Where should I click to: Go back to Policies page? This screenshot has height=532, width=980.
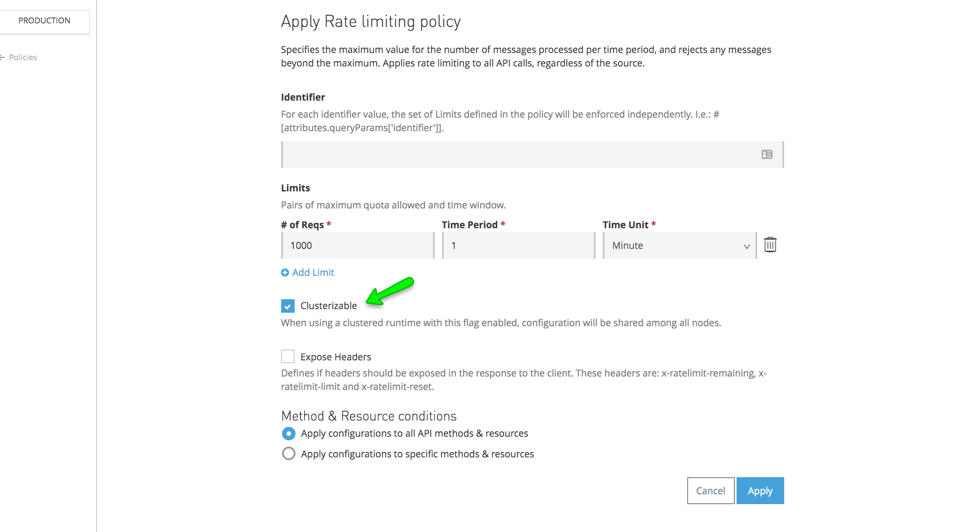coord(23,58)
